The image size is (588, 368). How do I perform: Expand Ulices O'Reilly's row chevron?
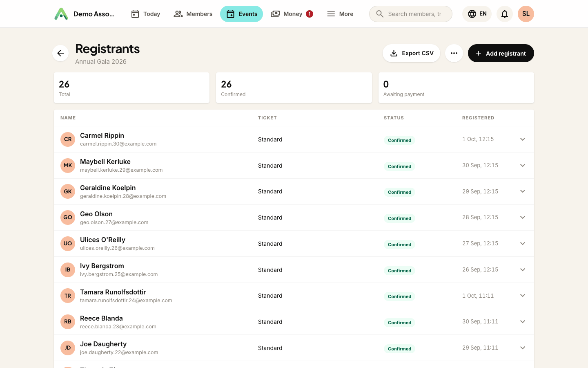point(523,244)
